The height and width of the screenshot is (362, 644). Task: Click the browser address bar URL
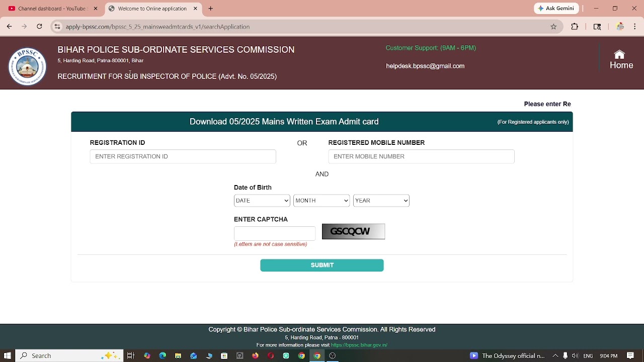click(157, 27)
